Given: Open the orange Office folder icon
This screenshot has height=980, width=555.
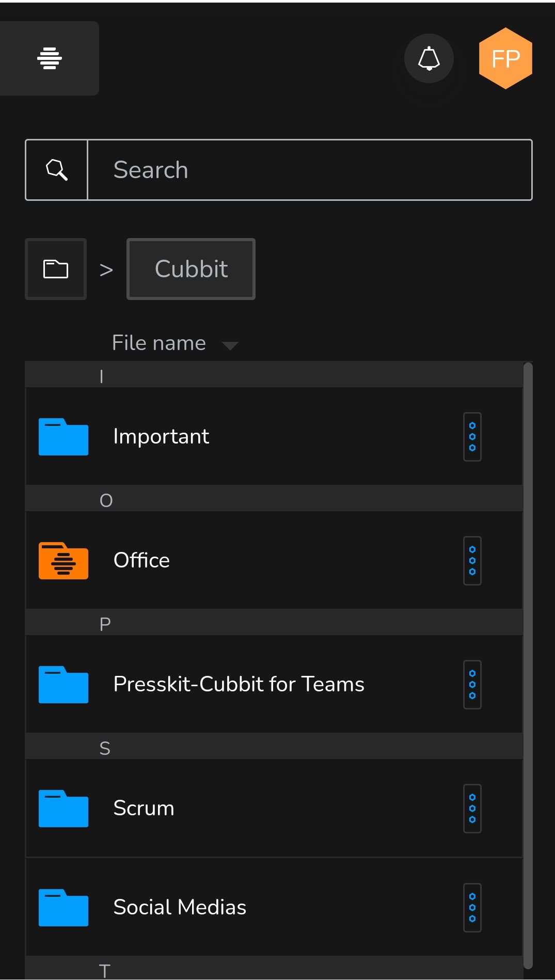Looking at the screenshot, I should tap(64, 561).
